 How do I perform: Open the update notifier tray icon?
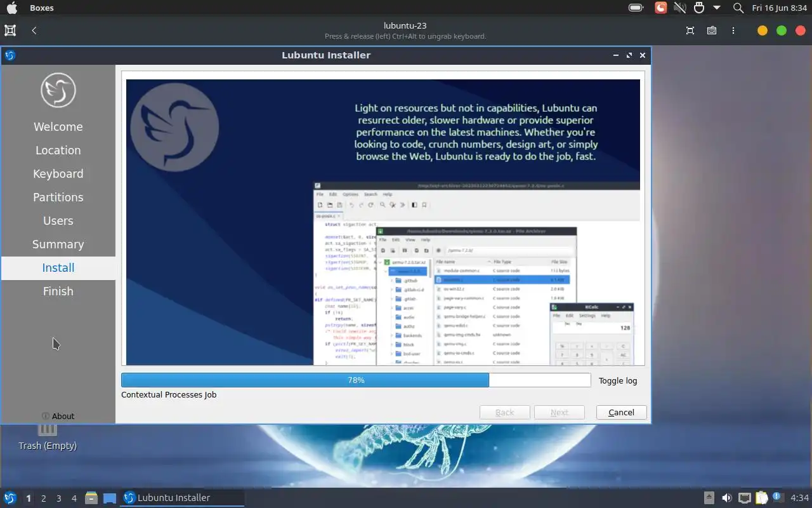(778, 497)
